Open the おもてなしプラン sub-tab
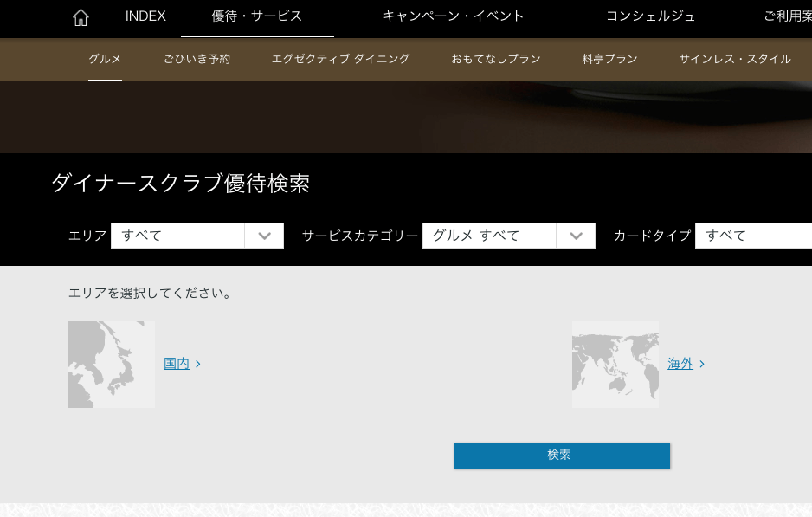Image resolution: width=812 pixels, height=517 pixels. coord(495,59)
